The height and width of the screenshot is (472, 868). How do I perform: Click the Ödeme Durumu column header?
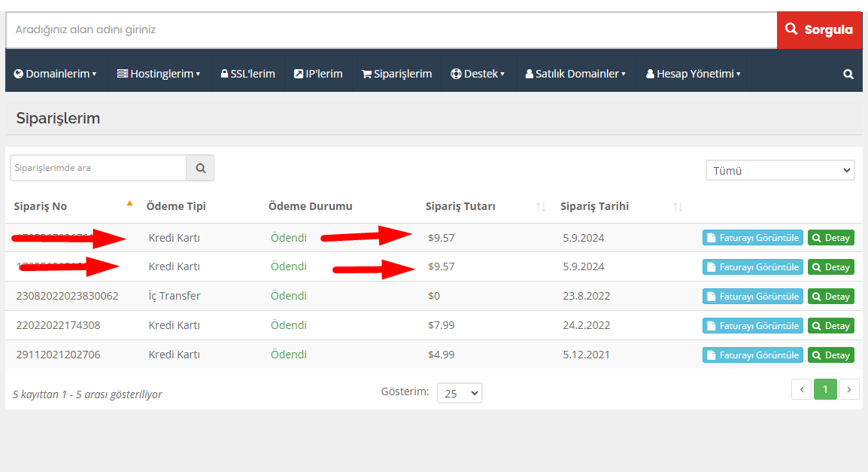tap(311, 206)
